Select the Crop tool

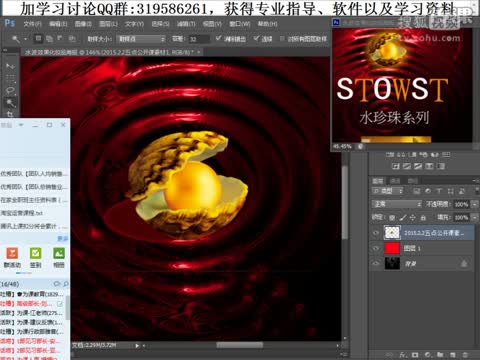tap(10, 114)
